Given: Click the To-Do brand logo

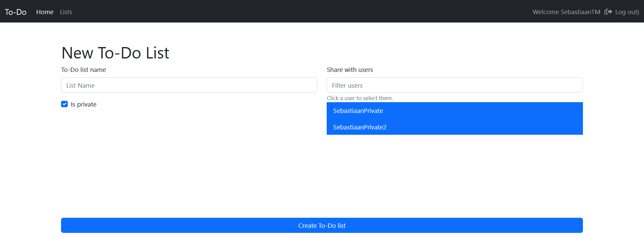Looking at the screenshot, I should 16,12.
